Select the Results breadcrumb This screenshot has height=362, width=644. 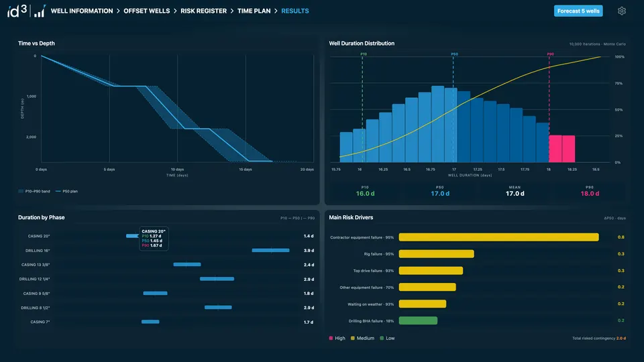coord(295,11)
